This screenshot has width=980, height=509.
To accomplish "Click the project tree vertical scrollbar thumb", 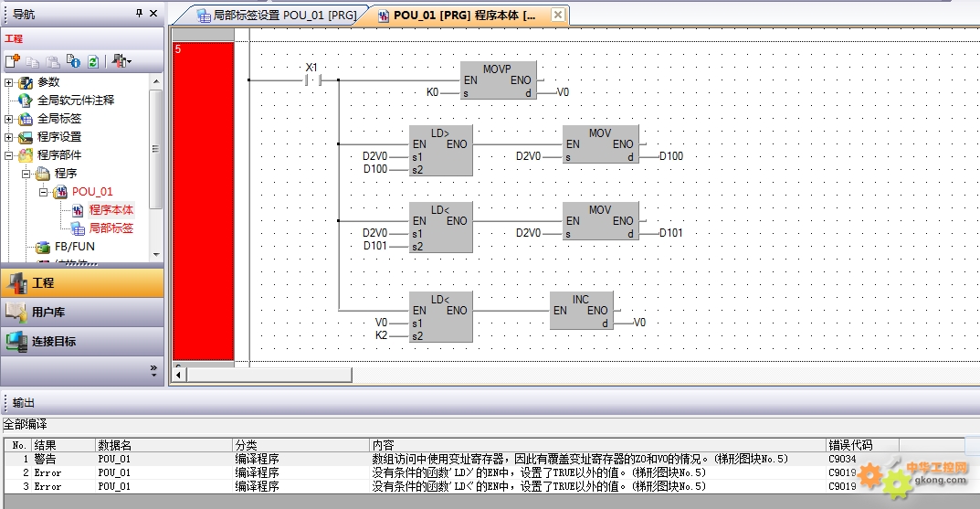I will point(156,149).
